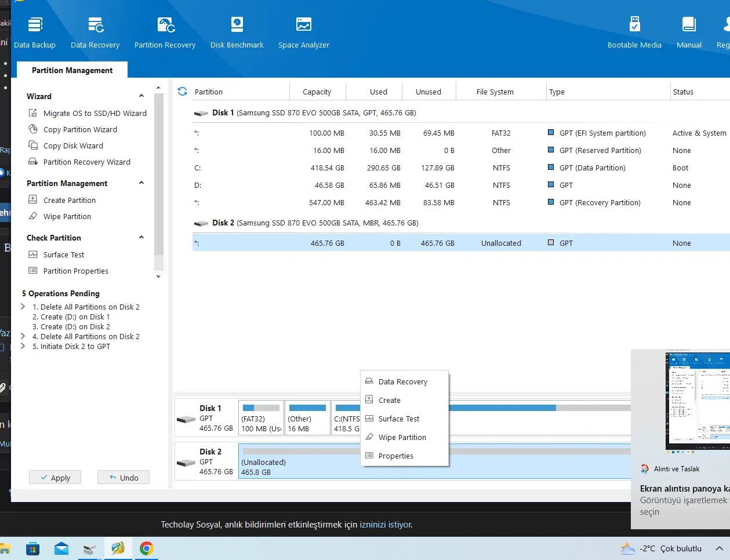
Task: Click the Surface Test icon in sidebar
Action: coord(33,254)
